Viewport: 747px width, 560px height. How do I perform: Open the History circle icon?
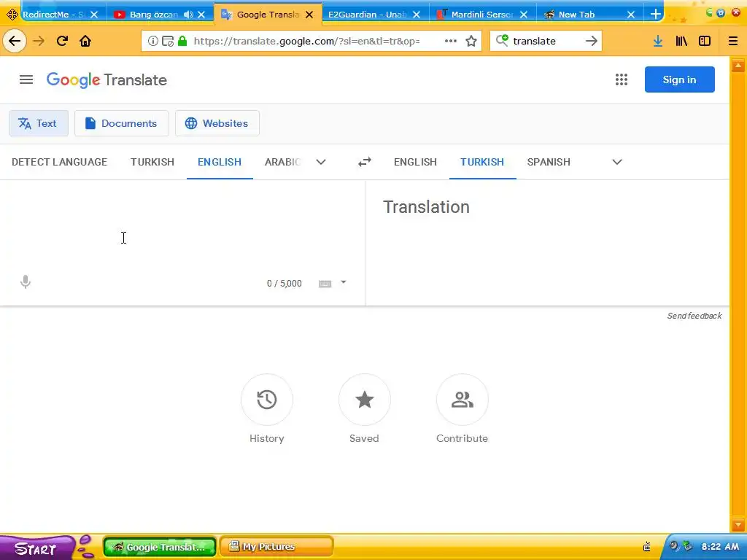[267, 400]
